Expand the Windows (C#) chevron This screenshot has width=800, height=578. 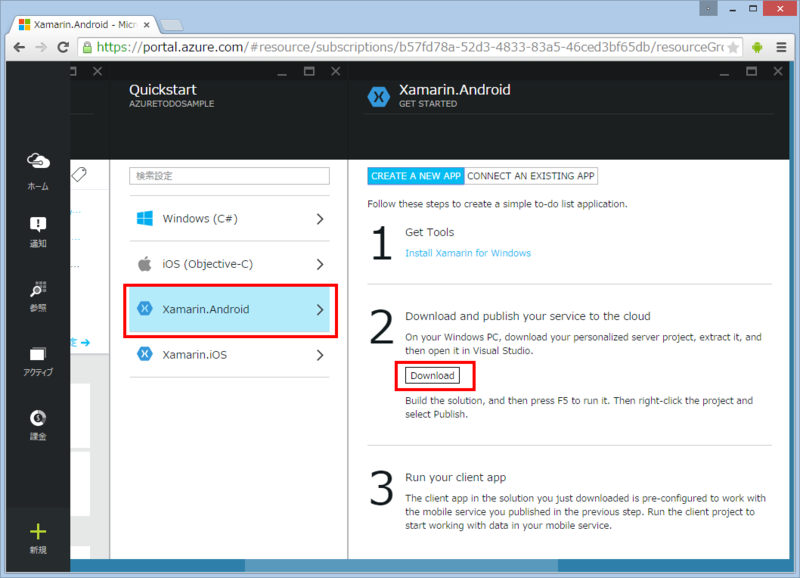click(320, 219)
